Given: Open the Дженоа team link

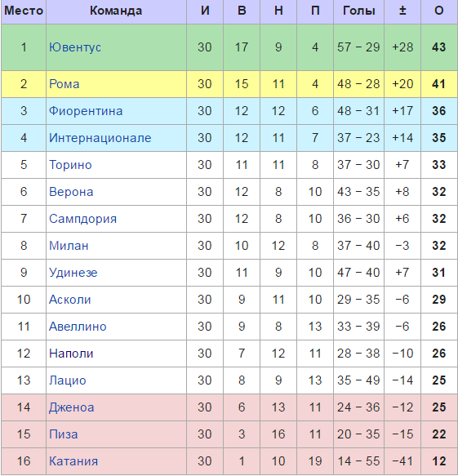Looking at the screenshot, I should pyautogui.click(x=72, y=407).
